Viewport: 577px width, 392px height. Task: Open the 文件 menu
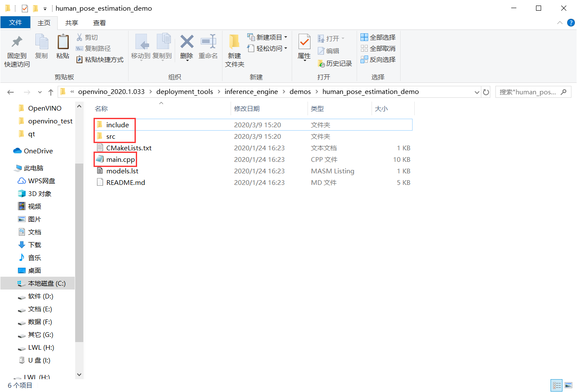click(x=15, y=23)
